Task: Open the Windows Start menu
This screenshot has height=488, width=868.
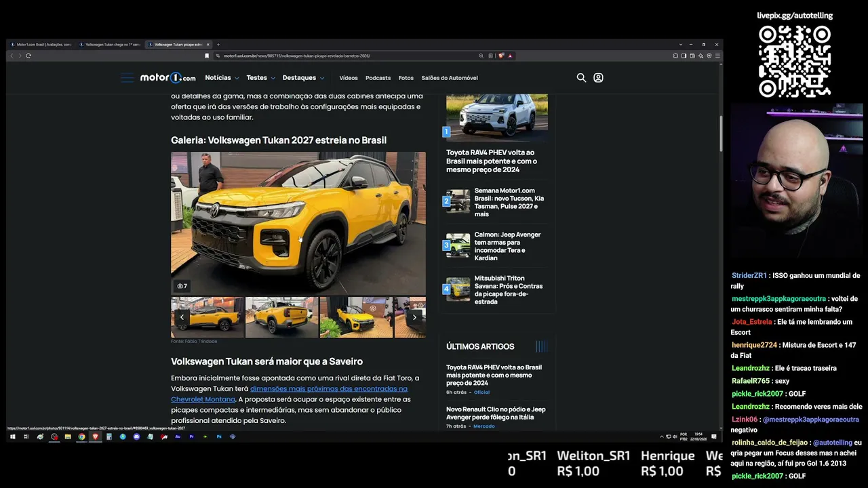Action: pyautogui.click(x=12, y=437)
